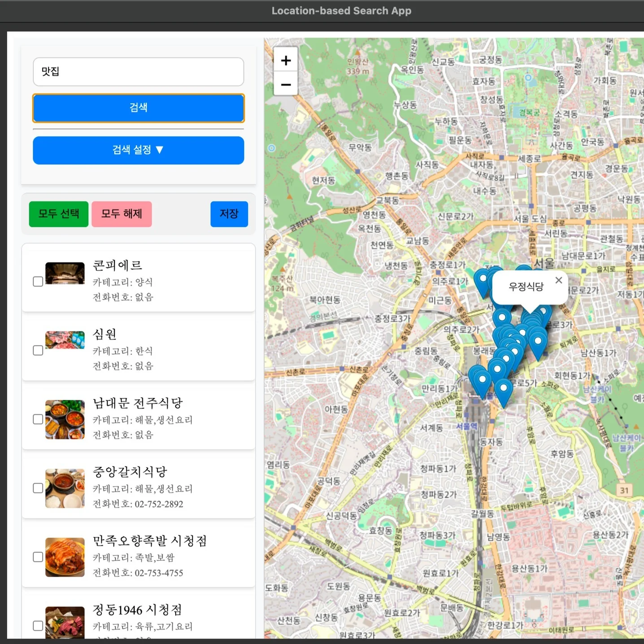Select the 심원 restaurant name
644x644 pixels.
point(104,334)
